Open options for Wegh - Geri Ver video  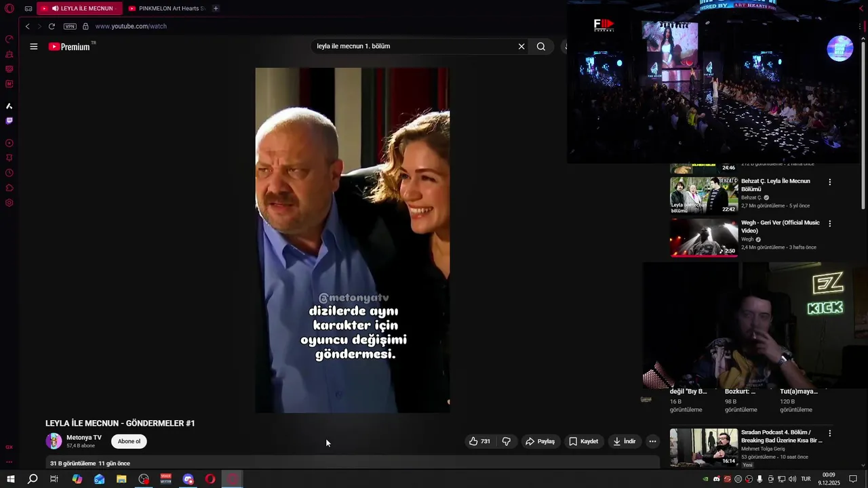tap(829, 224)
